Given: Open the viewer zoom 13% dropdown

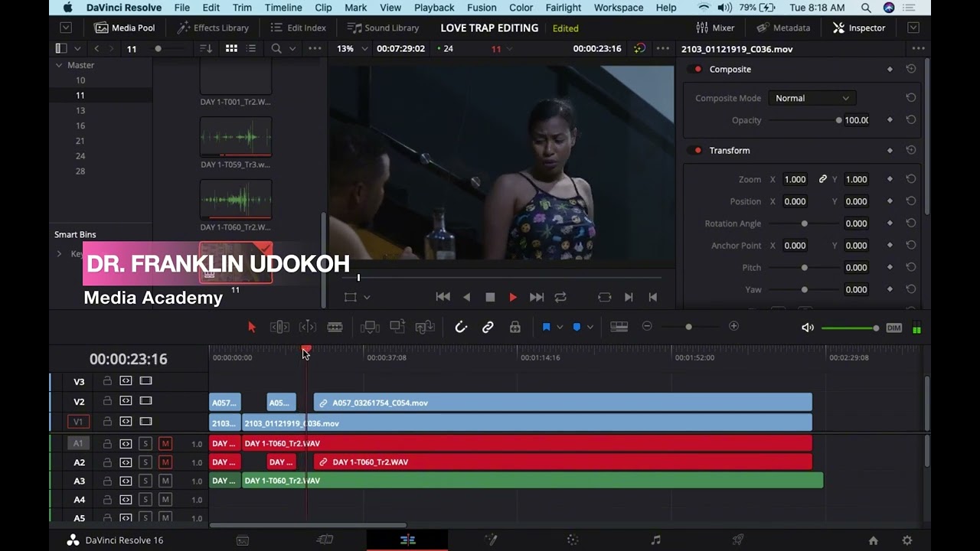Looking at the screenshot, I should click(353, 48).
